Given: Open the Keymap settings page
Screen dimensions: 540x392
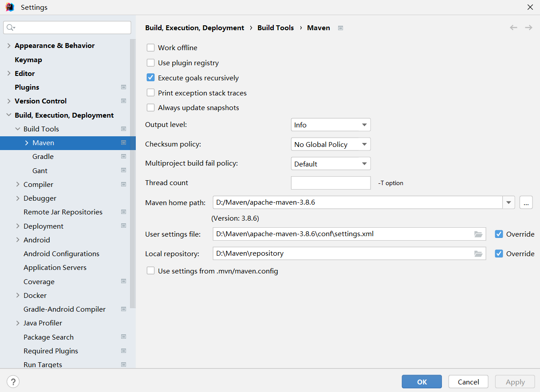Looking at the screenshot, I should 28,59.
